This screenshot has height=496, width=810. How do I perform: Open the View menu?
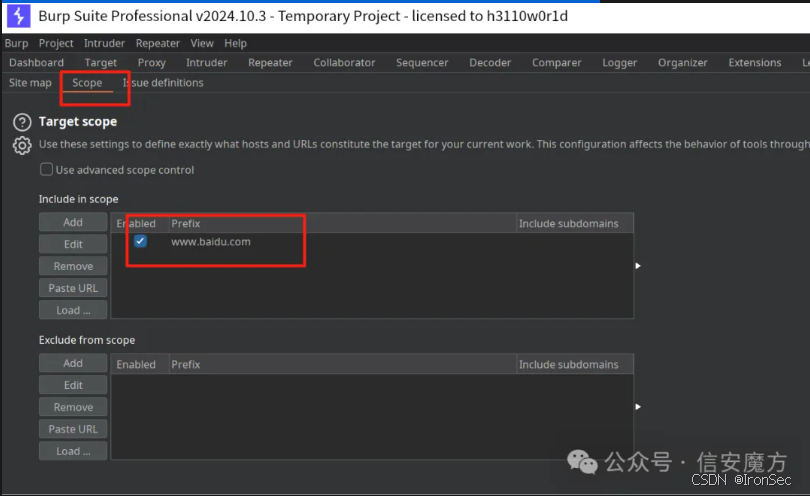(202, 43)
